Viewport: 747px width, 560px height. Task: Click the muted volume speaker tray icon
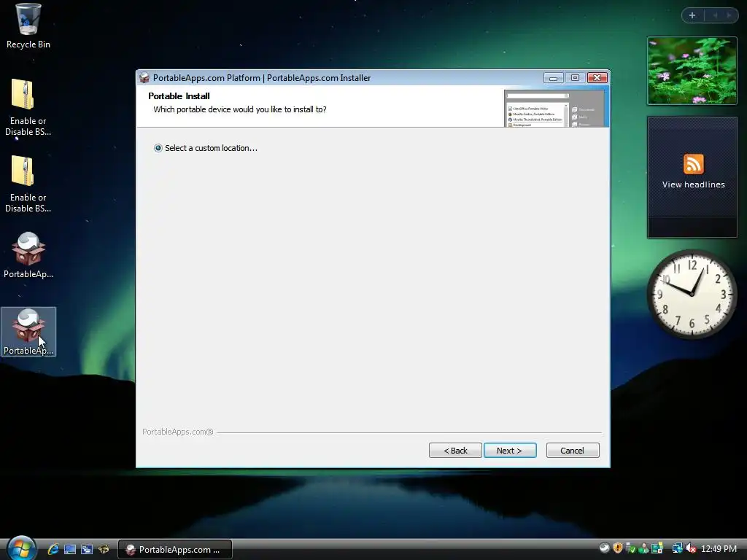[x=691, y=548]
